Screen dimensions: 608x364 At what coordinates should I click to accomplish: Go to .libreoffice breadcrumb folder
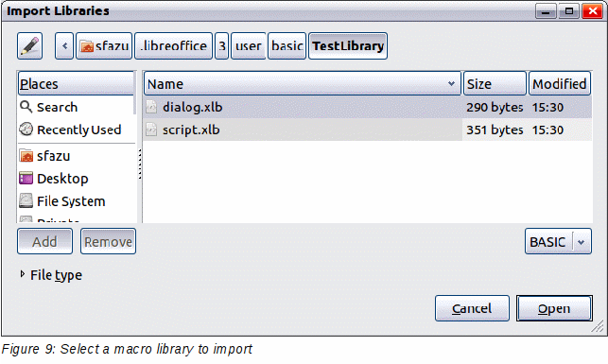tap(173, 46)
